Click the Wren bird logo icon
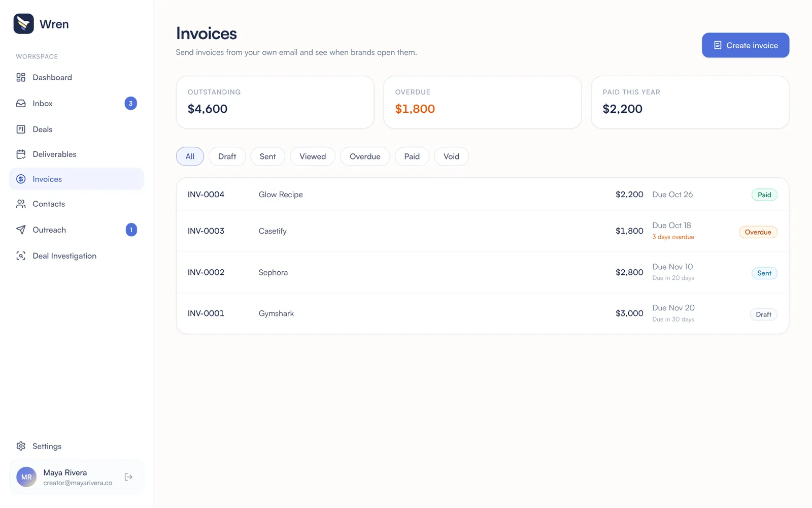The width and height of the screenshot is (812, 508). [x=23, y=24]
